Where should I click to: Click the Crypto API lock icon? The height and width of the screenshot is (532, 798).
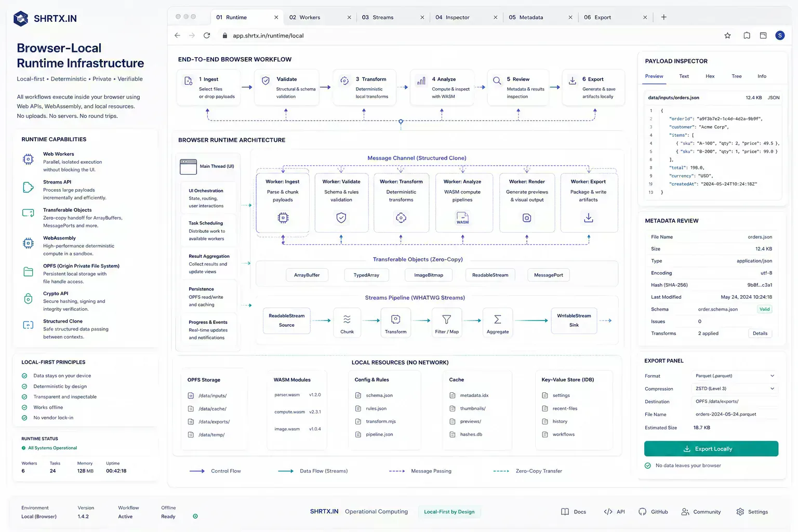(x=28, y=299)
